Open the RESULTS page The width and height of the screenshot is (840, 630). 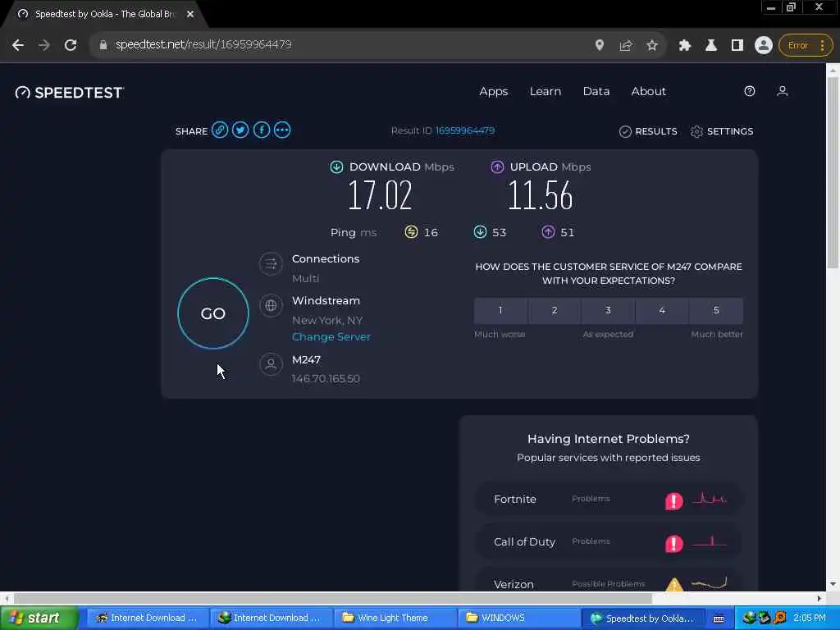pyautogui.click(x=648, y=131)
